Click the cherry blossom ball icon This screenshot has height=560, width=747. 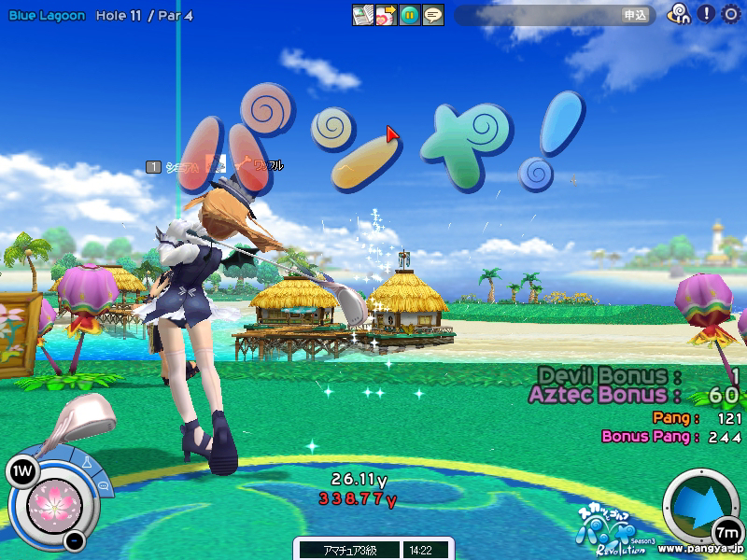pyautogui.click(x=52, y=505)
